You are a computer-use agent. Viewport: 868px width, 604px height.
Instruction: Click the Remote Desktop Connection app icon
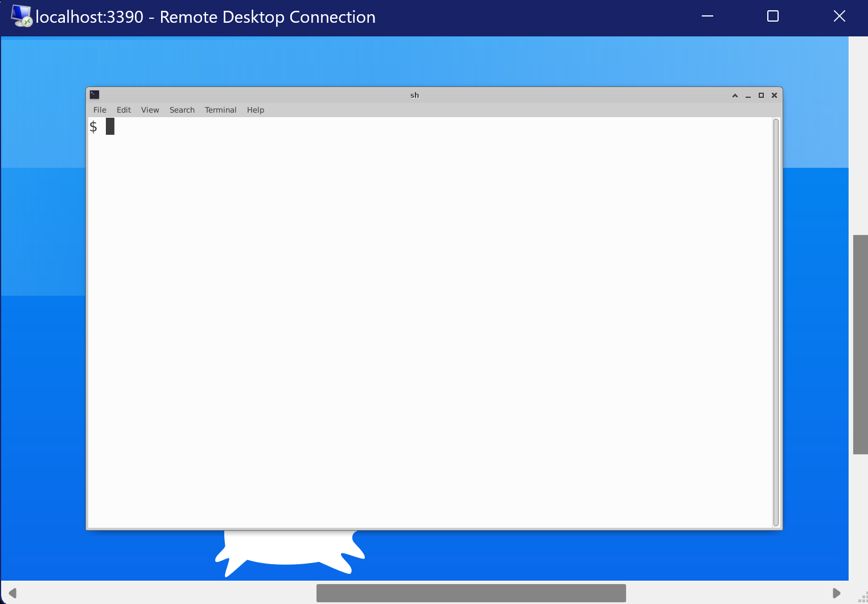tap(21, 16)
